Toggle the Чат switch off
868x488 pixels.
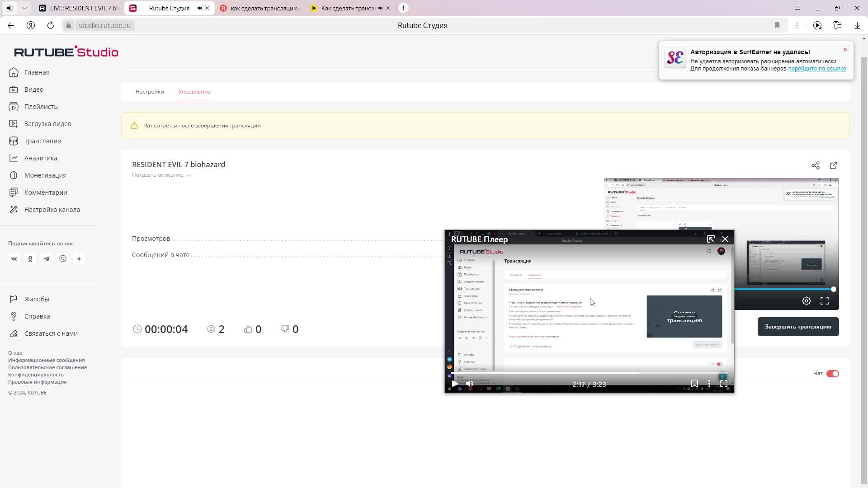tap(833, 374)
